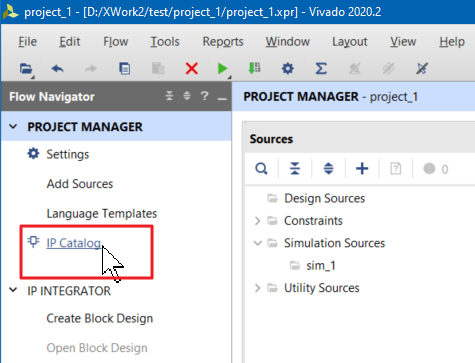Open the Tools menu
Viewport: 475px width, 363px height.
tap(165, 42)
